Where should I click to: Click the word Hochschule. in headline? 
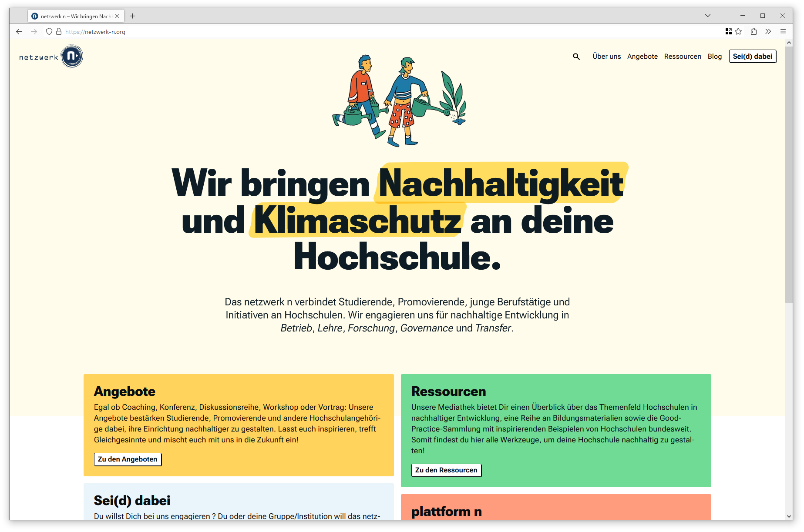397,257
